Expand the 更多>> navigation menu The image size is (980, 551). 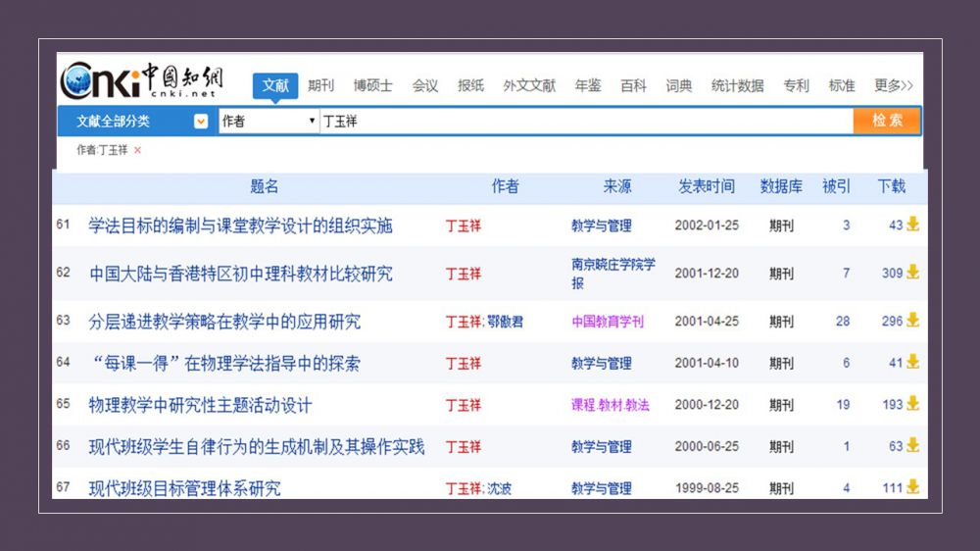pyautogui.click(x=893, y=86)
